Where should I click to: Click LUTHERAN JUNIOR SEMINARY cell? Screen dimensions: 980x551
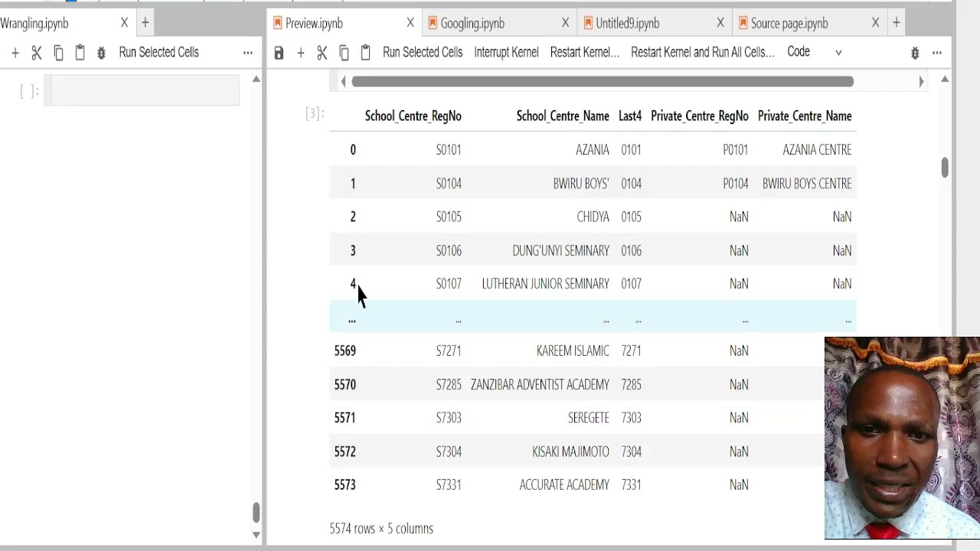(545, 284)
